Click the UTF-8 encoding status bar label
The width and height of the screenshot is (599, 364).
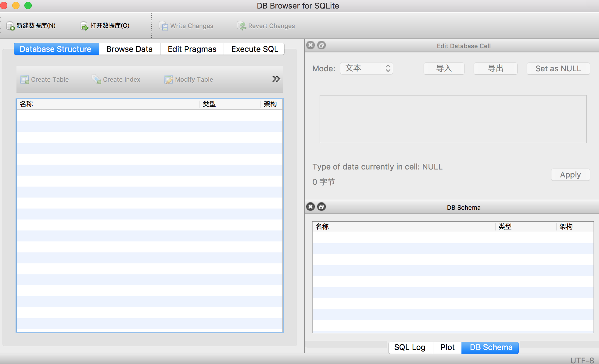click(582, 360)
